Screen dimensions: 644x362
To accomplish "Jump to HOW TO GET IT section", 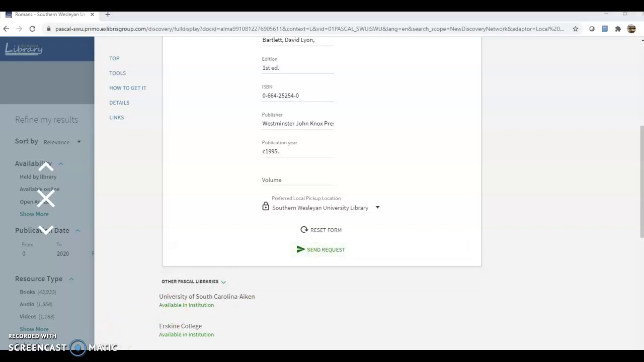I will coord(128,88).
